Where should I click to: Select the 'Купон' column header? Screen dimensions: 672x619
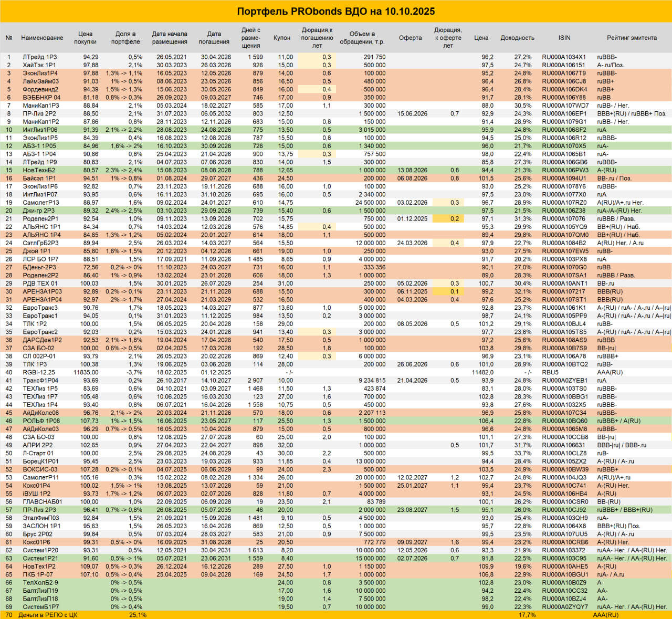coord(282,38)
